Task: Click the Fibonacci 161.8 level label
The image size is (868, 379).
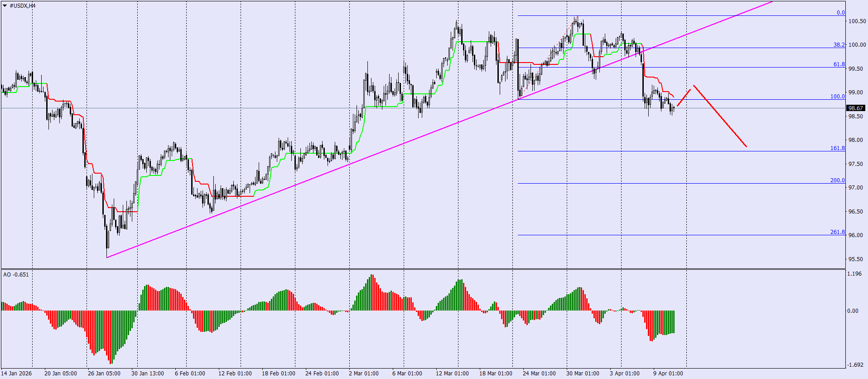Action: point(837,148)
